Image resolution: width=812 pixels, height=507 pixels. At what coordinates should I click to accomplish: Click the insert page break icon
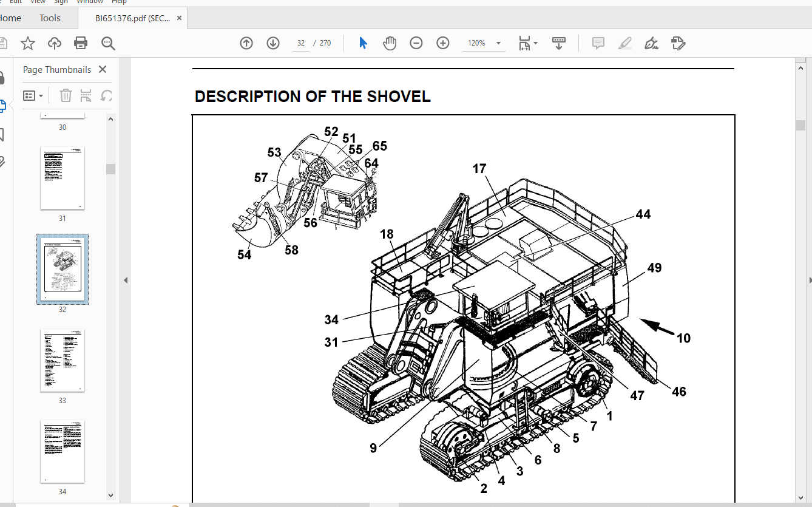[86, 95]
